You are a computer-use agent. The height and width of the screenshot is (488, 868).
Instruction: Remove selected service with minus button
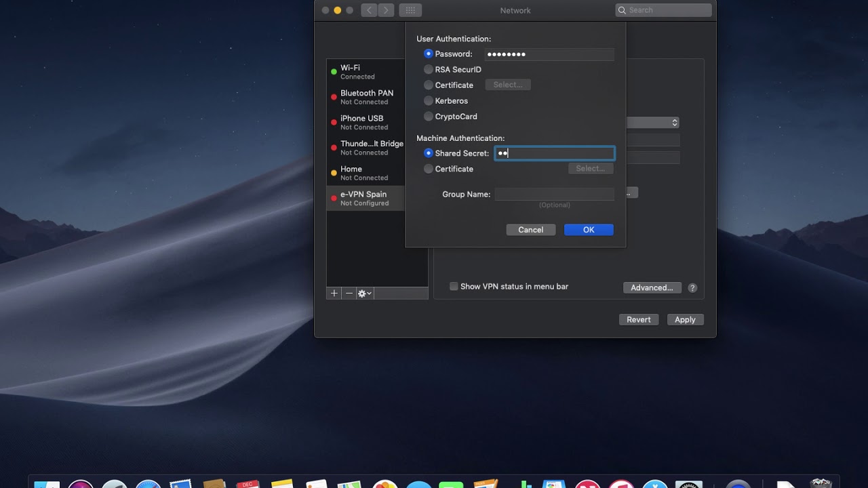coord(349,293)
